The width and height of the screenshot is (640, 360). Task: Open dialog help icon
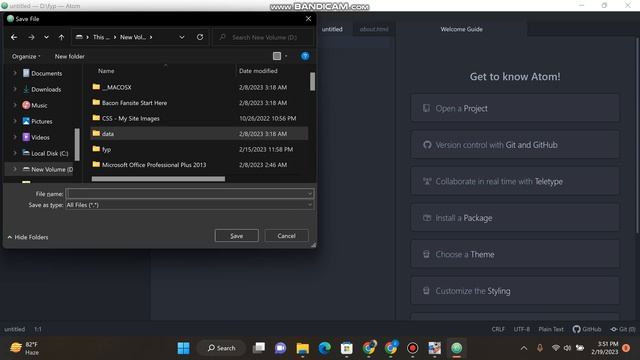(305, 56)
